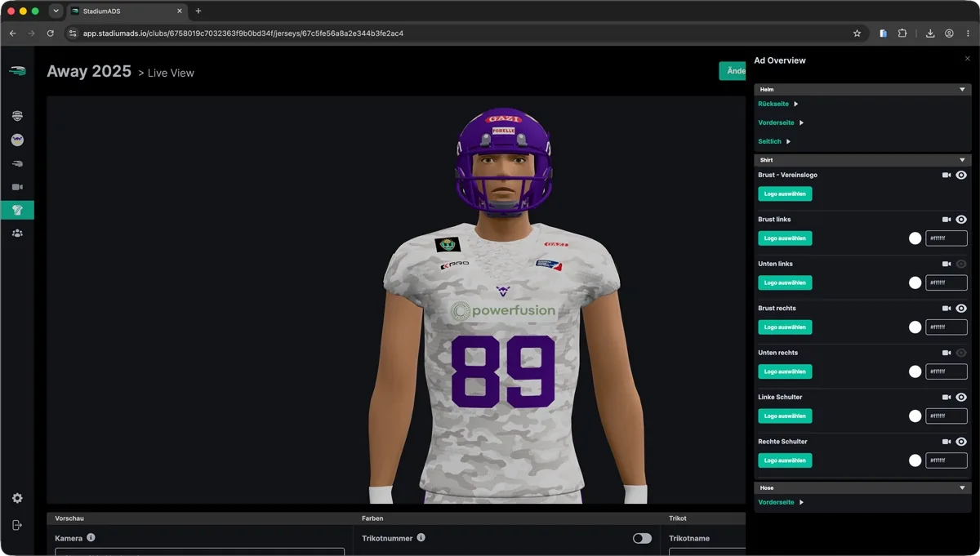This screenshot has width=980, height=556.
Task: Reload the browser page
Action: tap(50, 33)
